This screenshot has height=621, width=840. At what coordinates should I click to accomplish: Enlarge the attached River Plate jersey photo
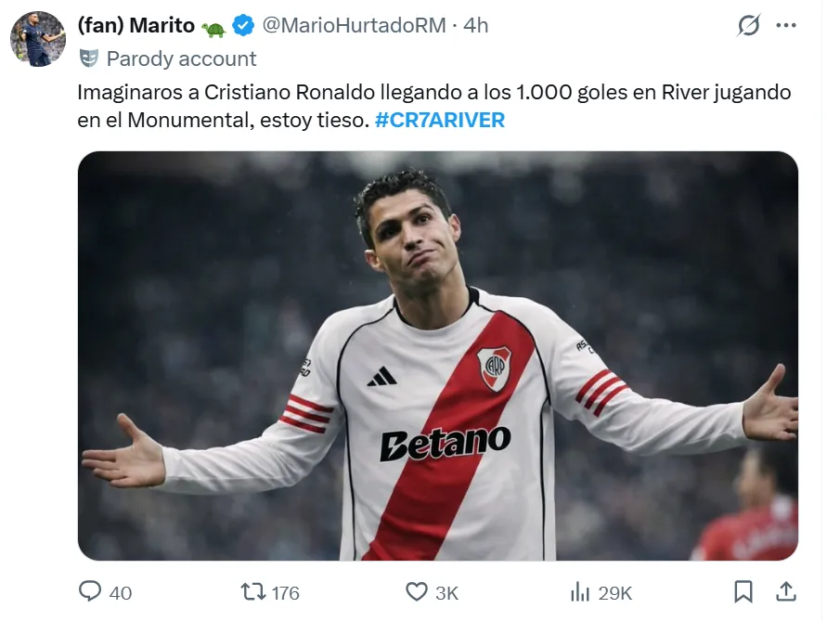[x=438, y=356]
